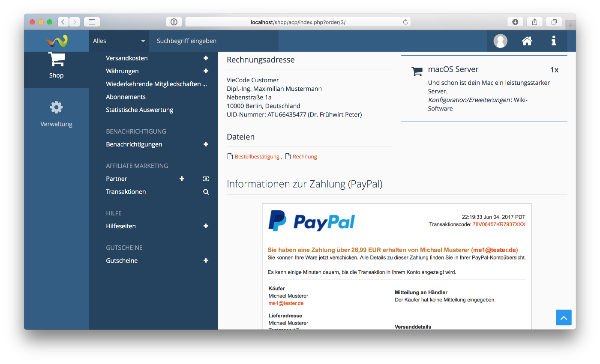This screenshot has height=364, width=600.
Task: Open the Rechnung file link
Action: [x=304, y=157]
